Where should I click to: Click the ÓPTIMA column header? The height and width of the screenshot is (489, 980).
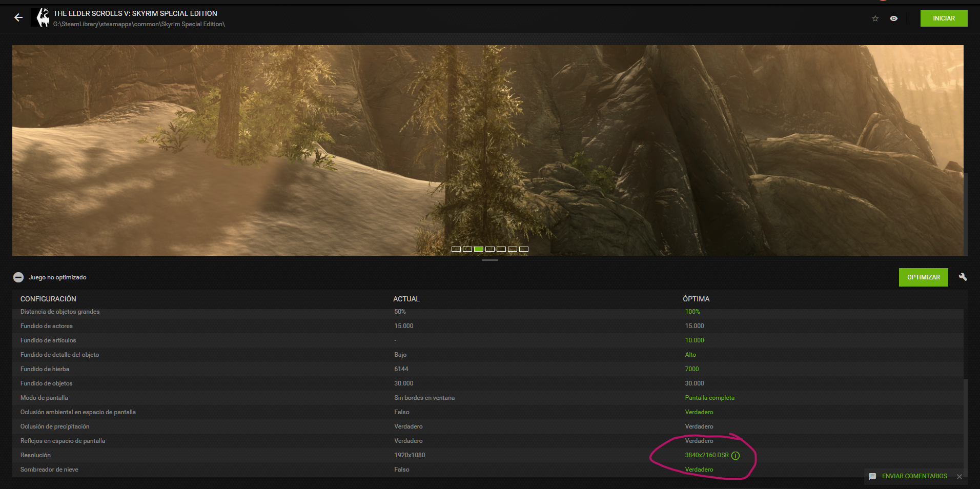pyautogui.click(x=696, y=299)
